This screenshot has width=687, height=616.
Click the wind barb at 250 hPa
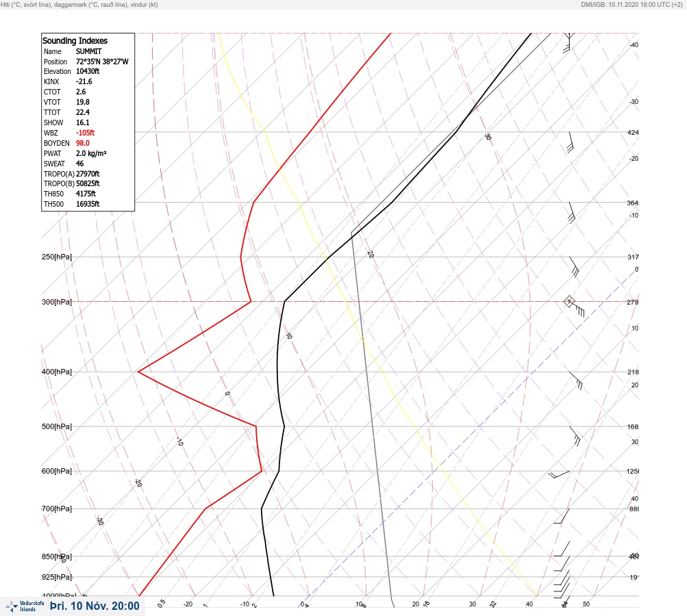pos(574,267)
